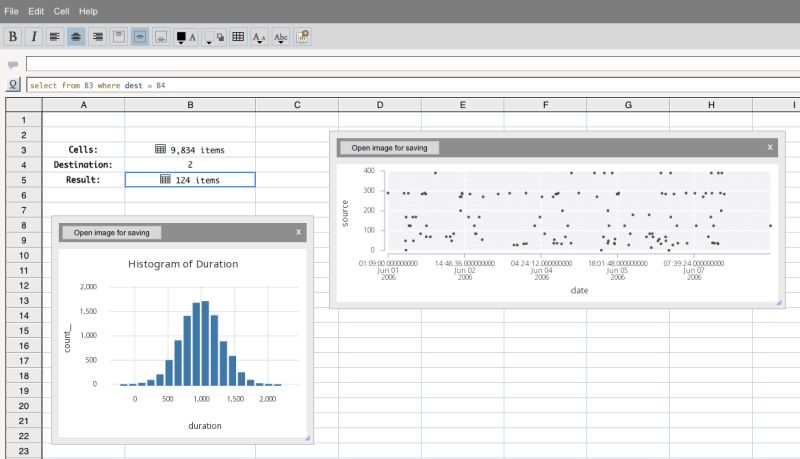This screenshot has height=459, width=800.
Task: Click the 'Result:' label cell
Action: 84,180
